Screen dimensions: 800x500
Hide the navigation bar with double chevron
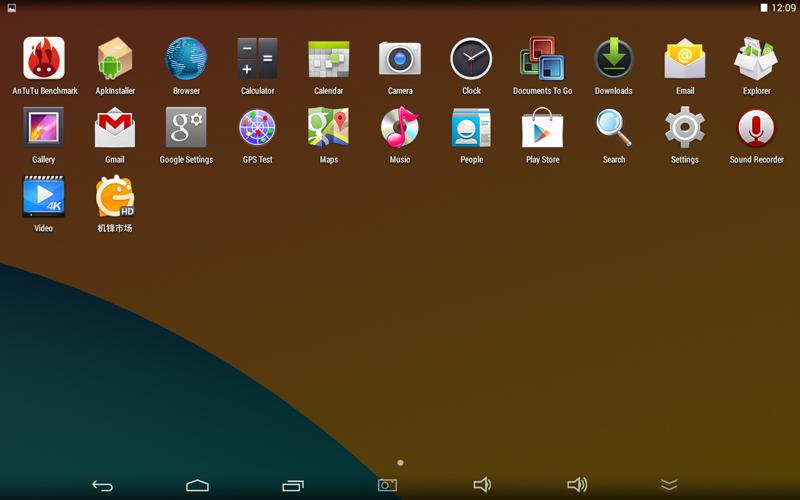(669, 485)
